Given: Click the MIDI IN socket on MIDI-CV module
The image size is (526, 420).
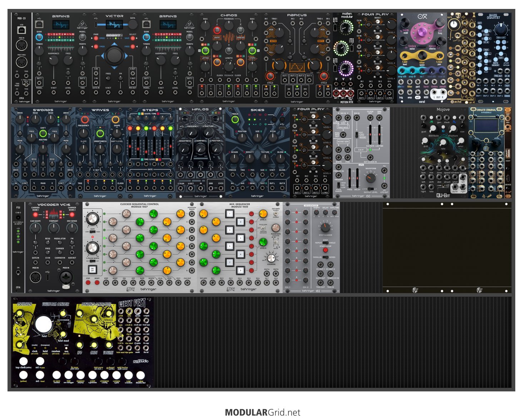Looking at the screenshot, I should (x=21, y=45).
